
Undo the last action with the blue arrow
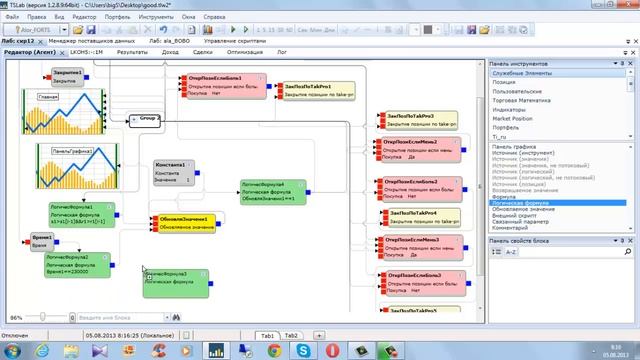[163, 30]
